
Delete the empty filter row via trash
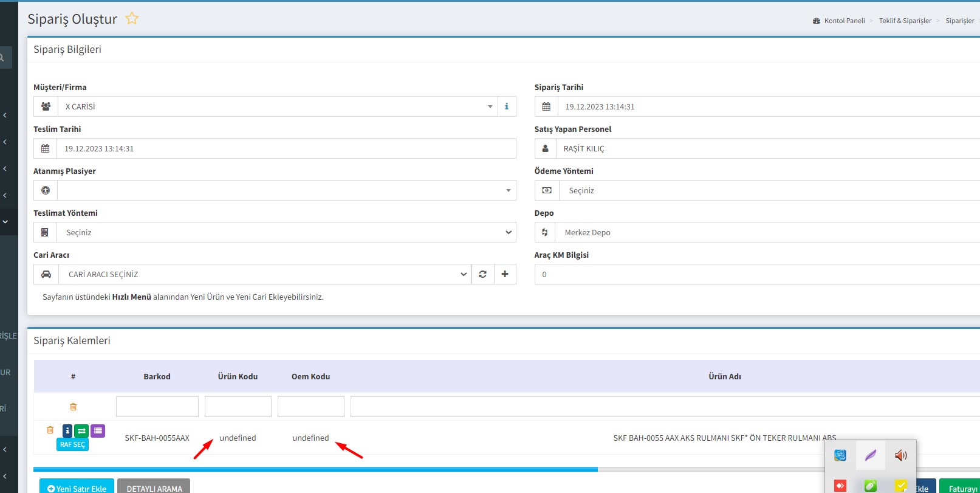[74, 407]
